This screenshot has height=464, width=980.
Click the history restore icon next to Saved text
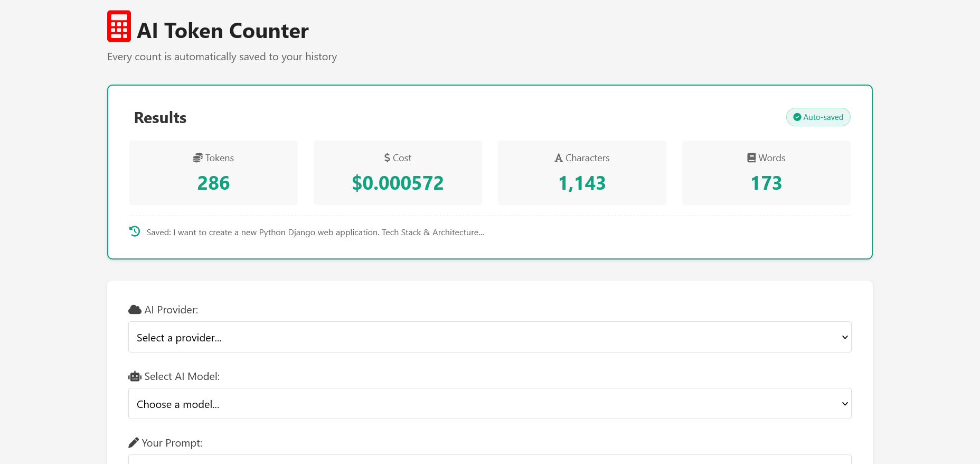pos(135,231)
